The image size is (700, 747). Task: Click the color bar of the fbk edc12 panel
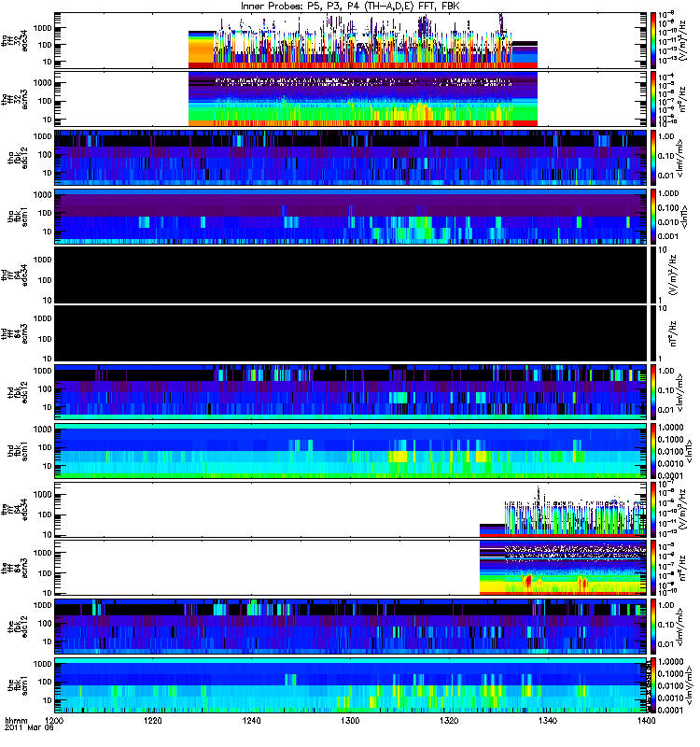[x=653, y=627]
